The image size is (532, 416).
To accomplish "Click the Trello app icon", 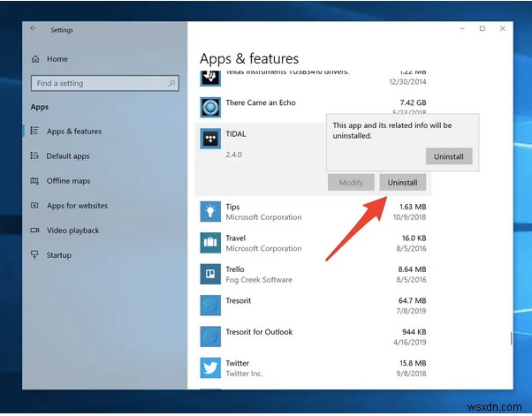I will tap(210, 274).
